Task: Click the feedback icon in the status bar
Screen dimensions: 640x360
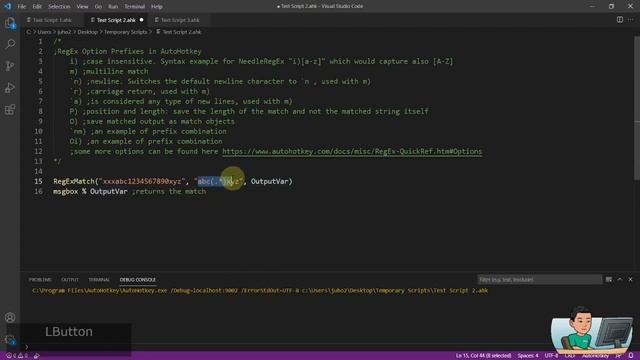Action: [x=618, y=356]
